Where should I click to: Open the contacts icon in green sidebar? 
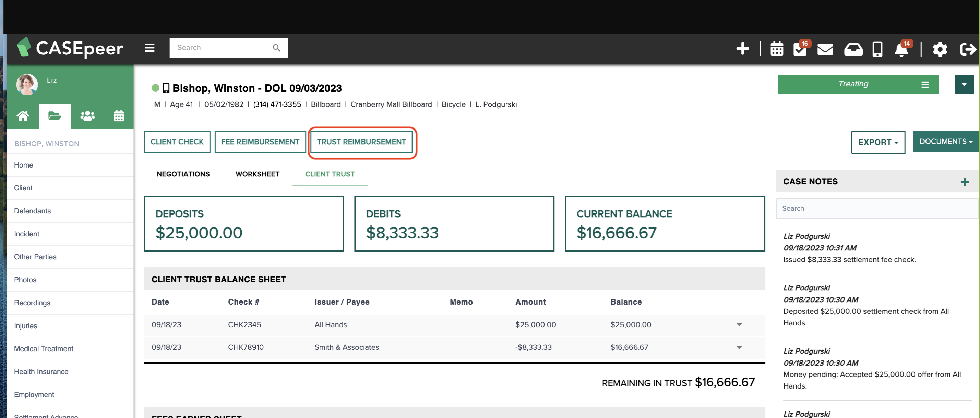pyautogui.click(x=87, y=115)
